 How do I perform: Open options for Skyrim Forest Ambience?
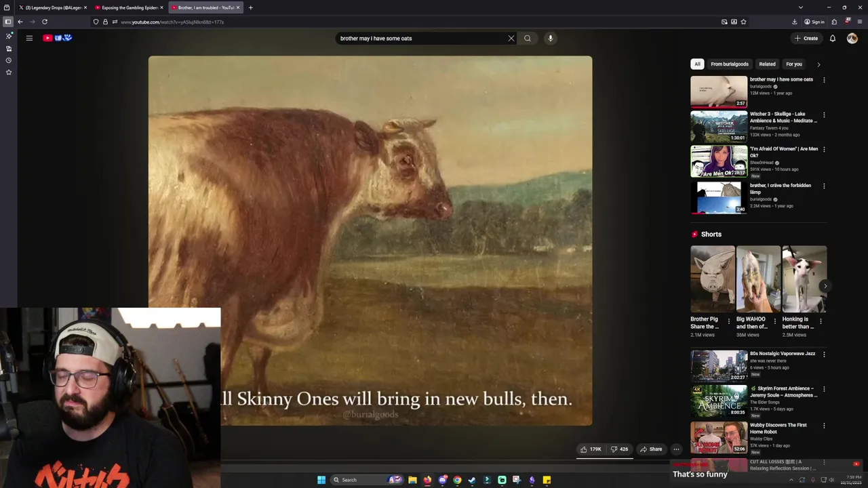coord(824,389)
